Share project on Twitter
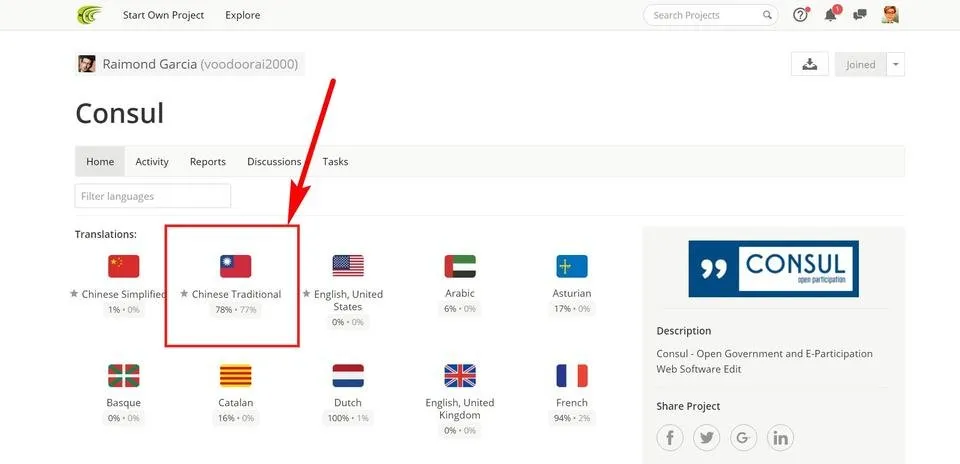Image resolution: width=960 pixels, height=464 pixels. tap(707, 438)
